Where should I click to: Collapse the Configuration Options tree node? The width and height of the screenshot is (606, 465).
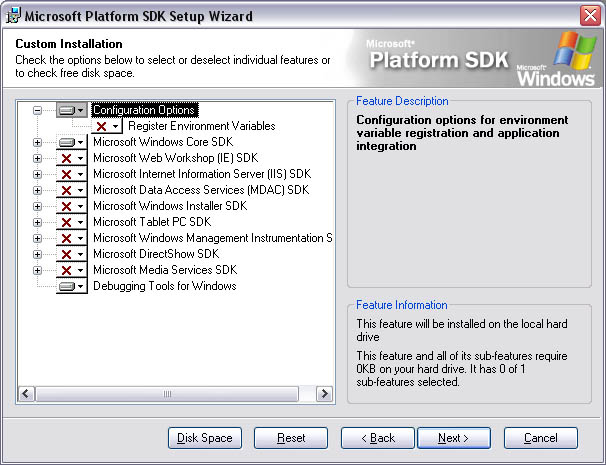coord(37,111)
